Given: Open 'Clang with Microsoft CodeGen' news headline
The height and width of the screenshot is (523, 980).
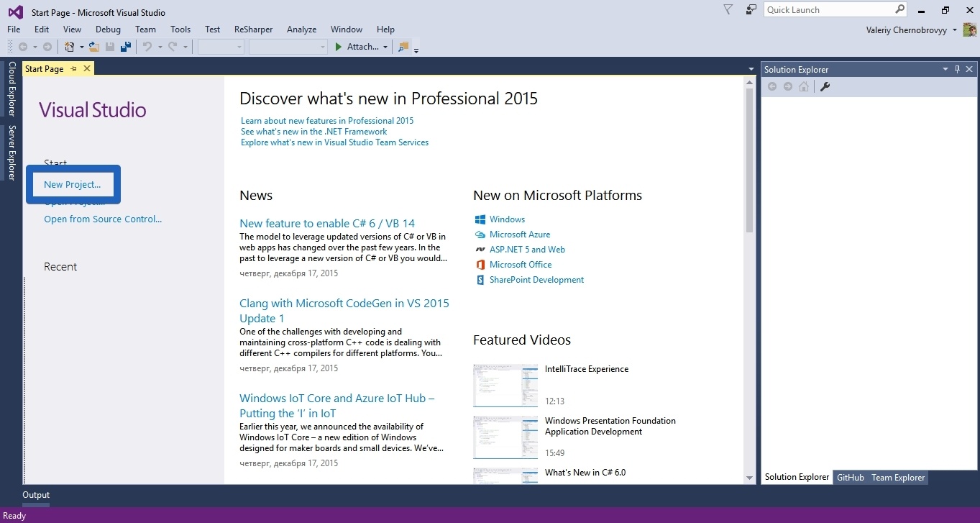Looking at the screenshot, I should click(x=344, y=311).
